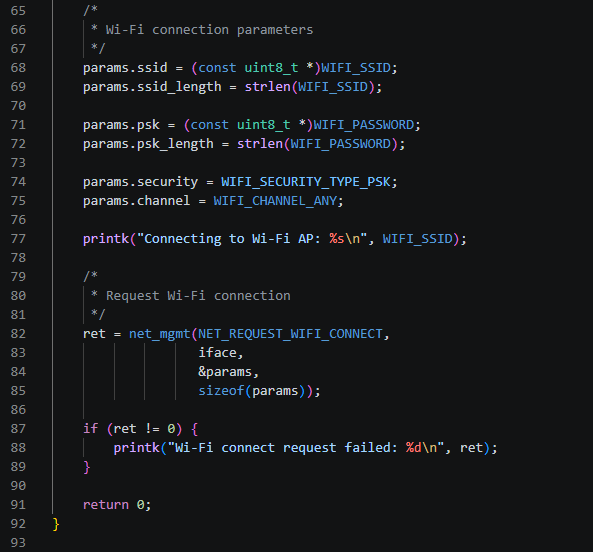
Task: Click 'iface,' argument on line 83
Action: click(x=221, y=353)
